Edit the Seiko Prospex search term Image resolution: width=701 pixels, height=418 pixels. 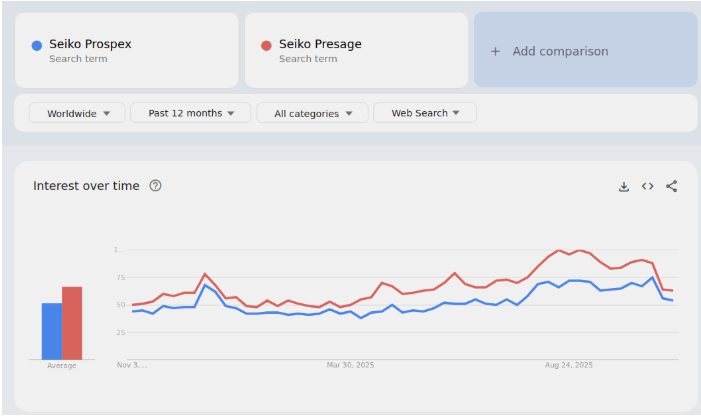[90, 45]
